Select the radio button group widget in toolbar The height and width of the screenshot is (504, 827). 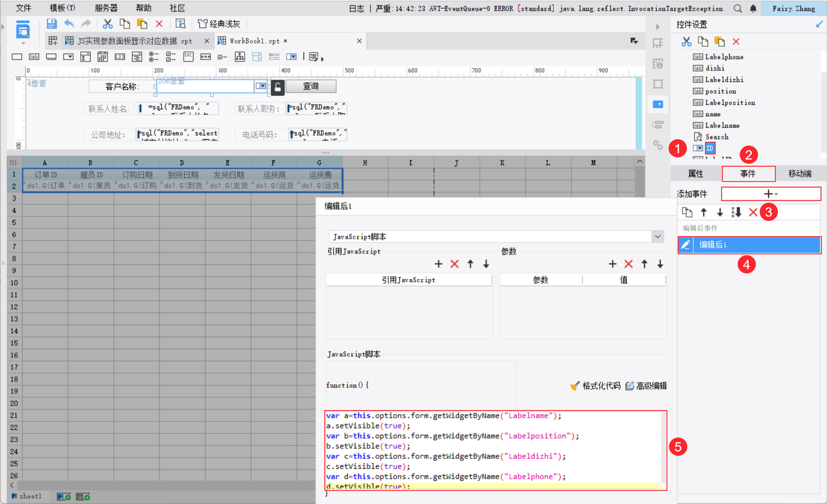coord(154,57)
